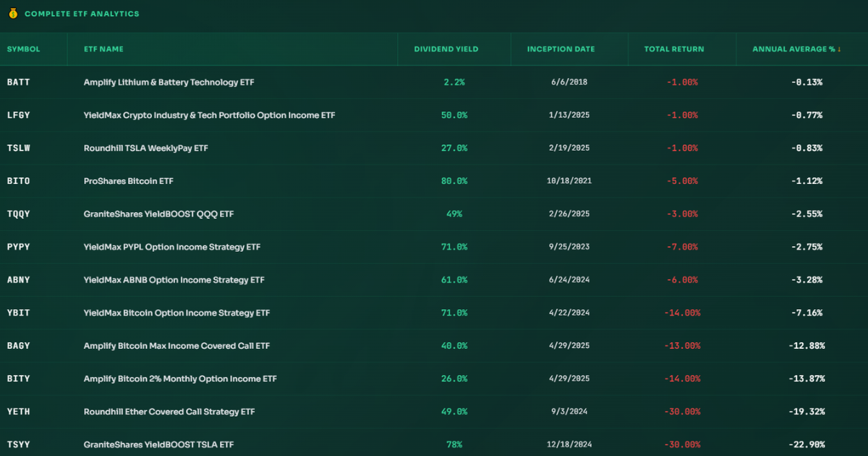The width and height of the screenshot is (868, 456).
Task: Select the YBIT symbol cell
Action: (x=19, y=313)
